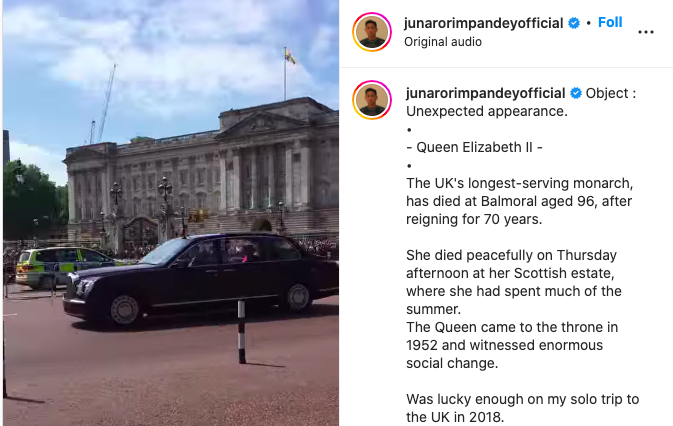
Task: Click the caption paragraph about her Scottish estate
Action: pos(514,282)
